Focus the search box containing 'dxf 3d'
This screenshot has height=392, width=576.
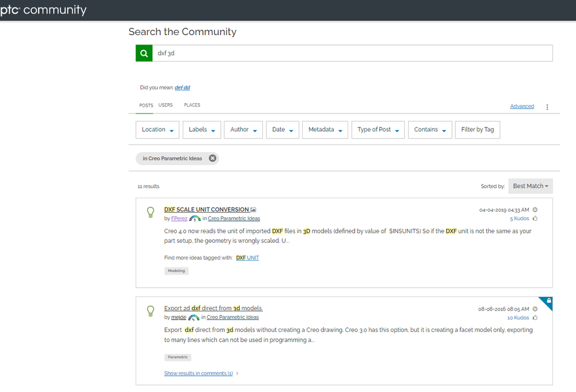click(353, 53)
